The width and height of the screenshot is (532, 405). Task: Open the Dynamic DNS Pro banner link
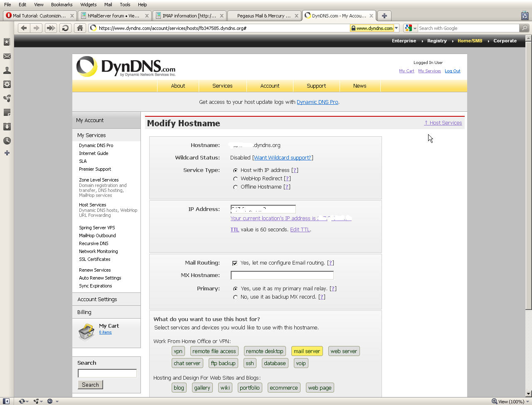point(318,102)
